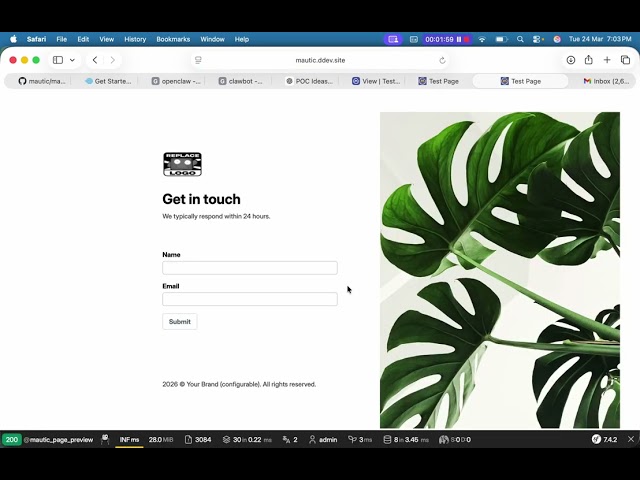Open Spotlight search icon
The height and width of the screenshot is (480, 640).
pos(520,39)
